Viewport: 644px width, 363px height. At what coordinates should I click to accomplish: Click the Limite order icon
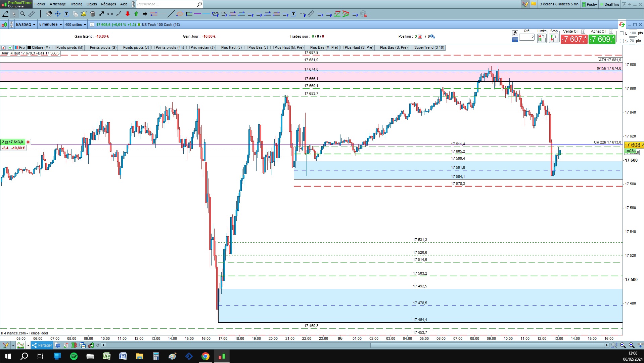click(x=542, y=38)
